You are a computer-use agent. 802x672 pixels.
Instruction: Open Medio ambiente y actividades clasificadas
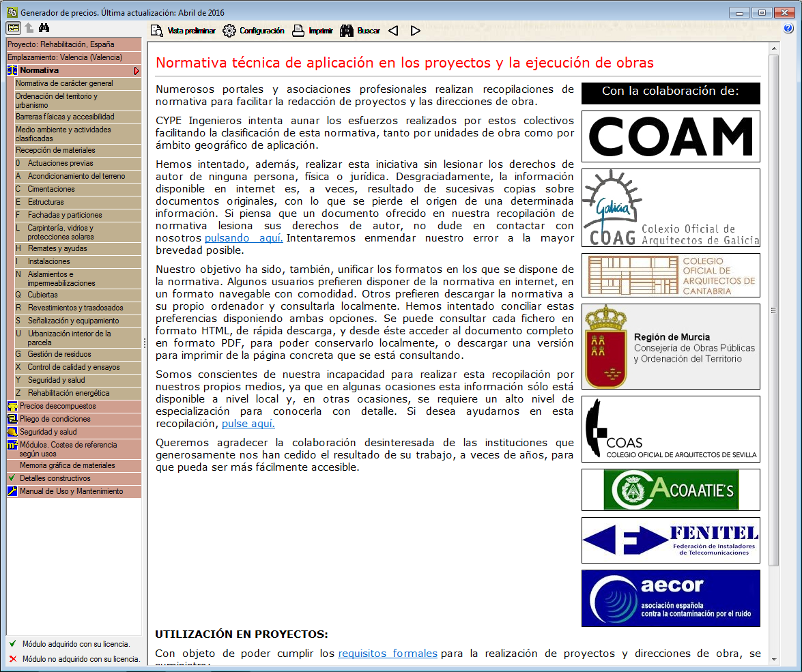(x=78, y=134)
